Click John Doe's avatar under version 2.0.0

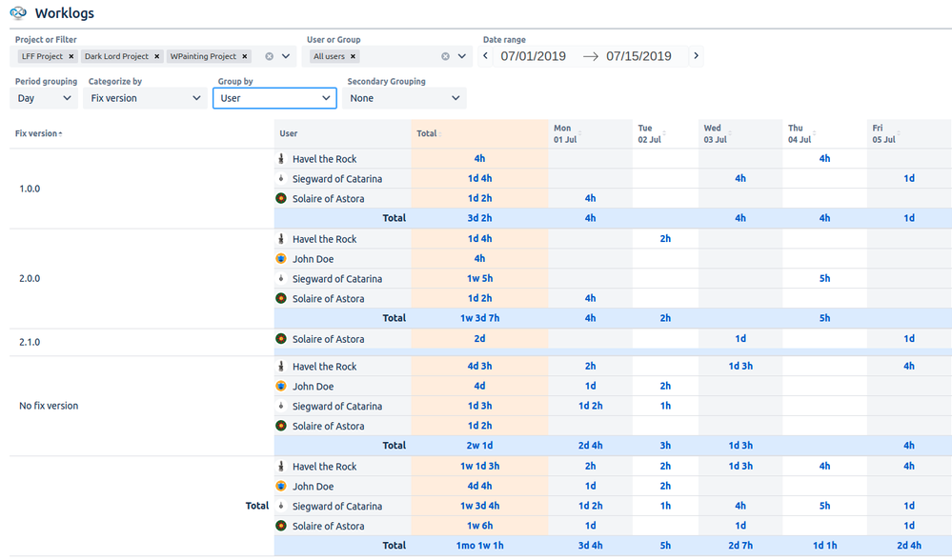(281, 258)
